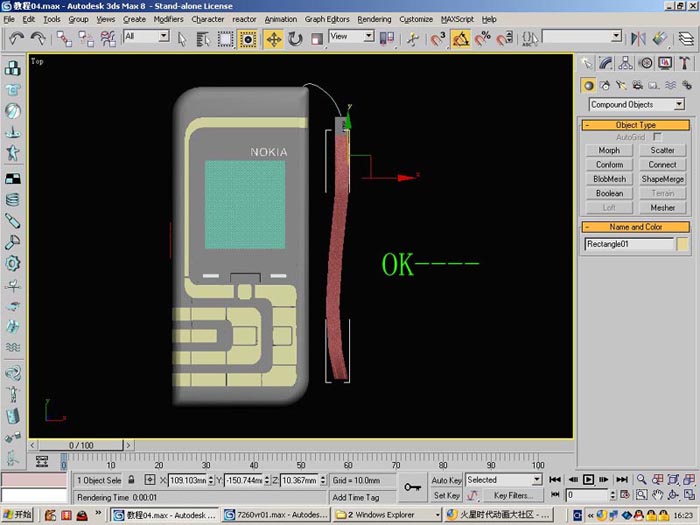This screenshot has height=525, width=700.
Task: Open the Customize menu
Action: click(416, 19)
